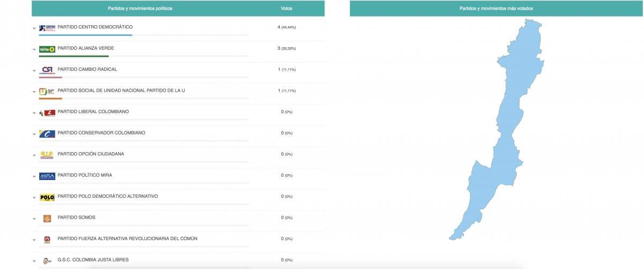Expand the Partido Cambio Radical row
Image resolution: width=644 pixels, height=269 pixels.
[x=34, y=71]
